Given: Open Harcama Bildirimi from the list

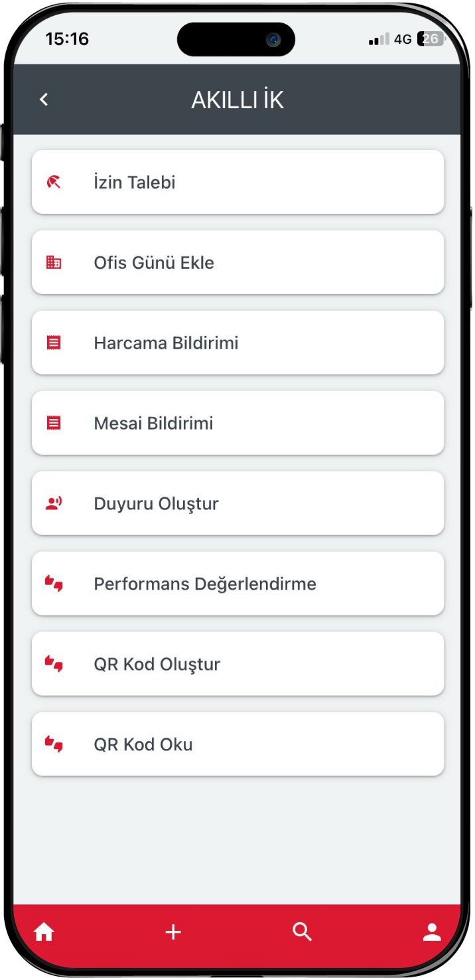Looking at the screenshot, I should 237,343.
